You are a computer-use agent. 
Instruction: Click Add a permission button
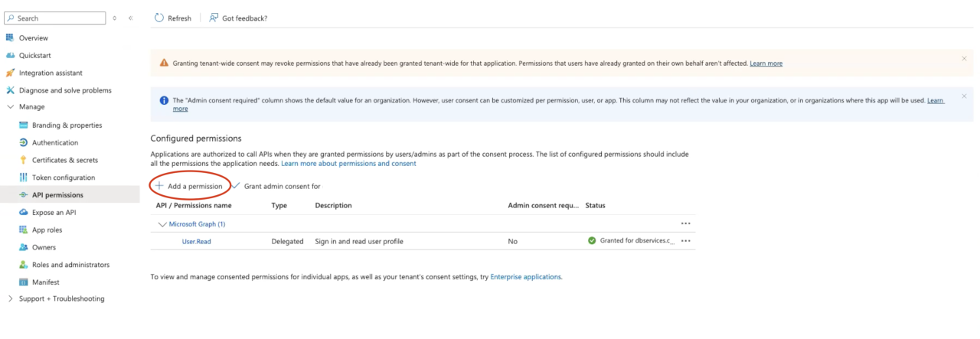coord(189,186)
